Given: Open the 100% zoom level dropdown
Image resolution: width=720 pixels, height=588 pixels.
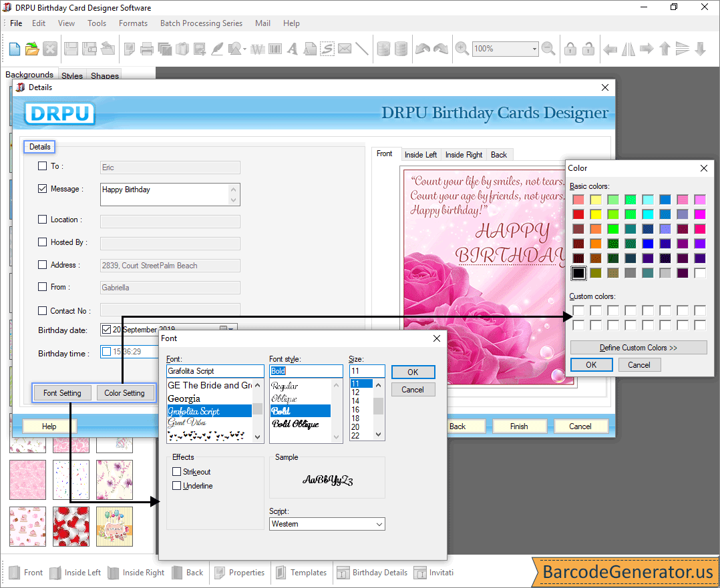Looking at the screenshot, I should (x=534, y=49).
